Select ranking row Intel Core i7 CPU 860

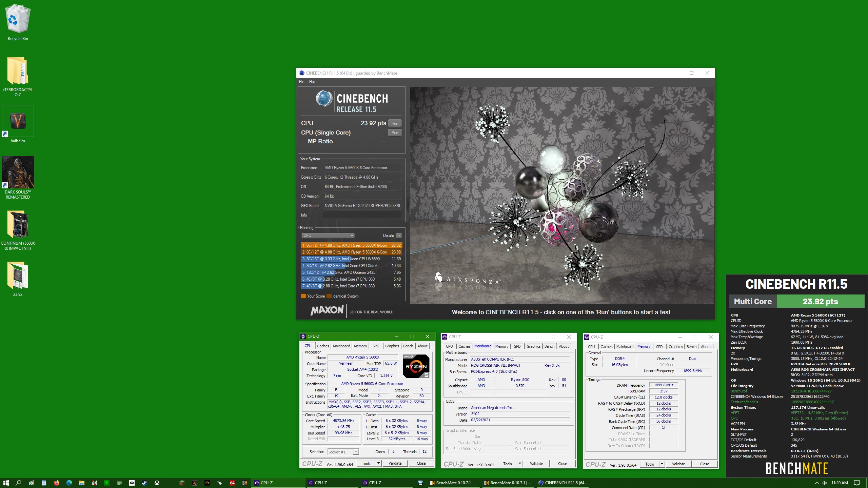click(x=351, y=286)
